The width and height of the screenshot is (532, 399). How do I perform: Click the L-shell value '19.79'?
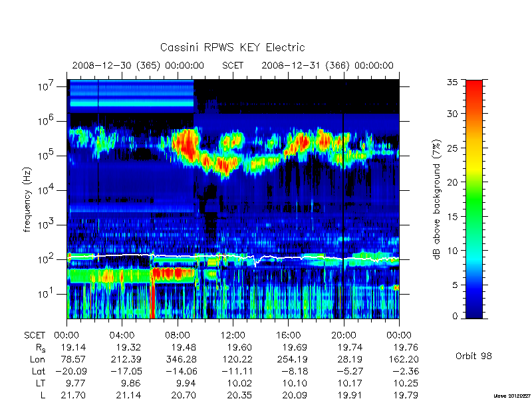(406, 394)
